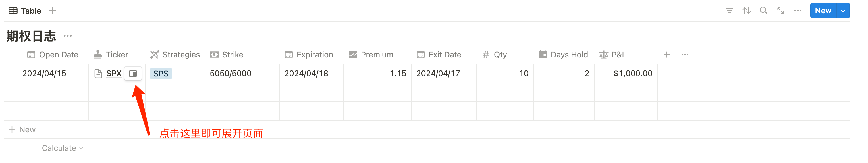Viewport: 868px width, 163px height.
Task: Open the database search magnifier
Action: [763, 11]
